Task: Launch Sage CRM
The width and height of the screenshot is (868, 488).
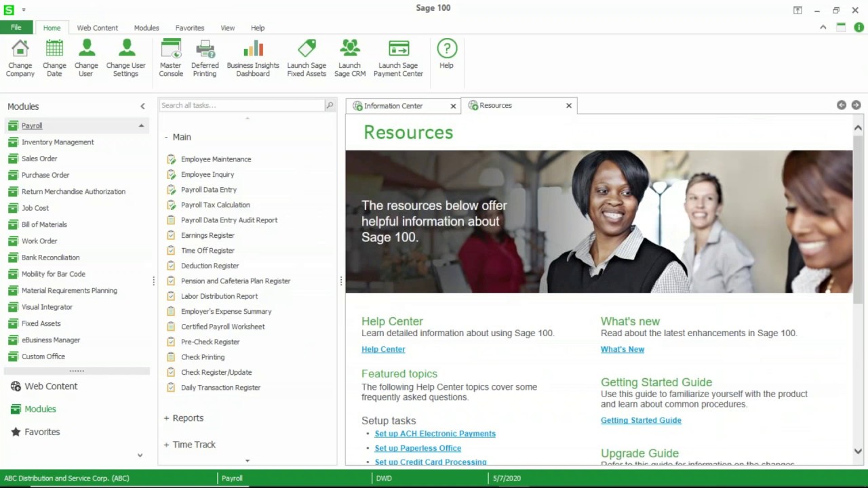Action: (x=350, y=58)
